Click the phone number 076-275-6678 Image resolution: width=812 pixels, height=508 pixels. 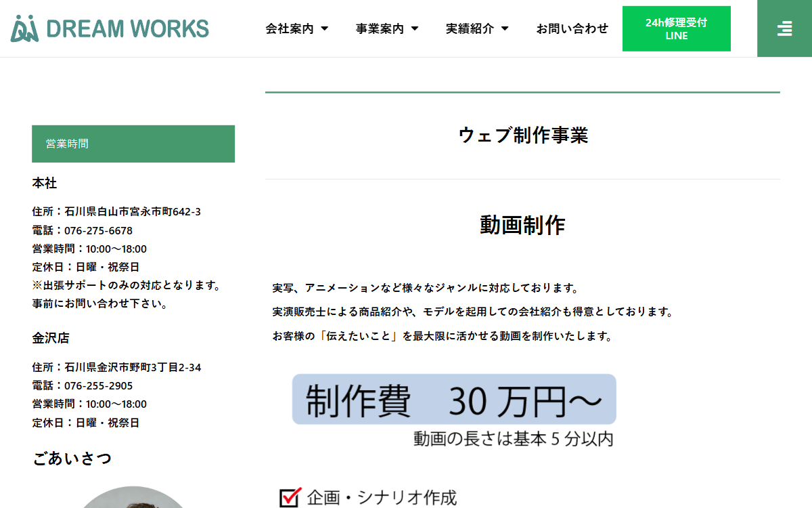[99, 230]
